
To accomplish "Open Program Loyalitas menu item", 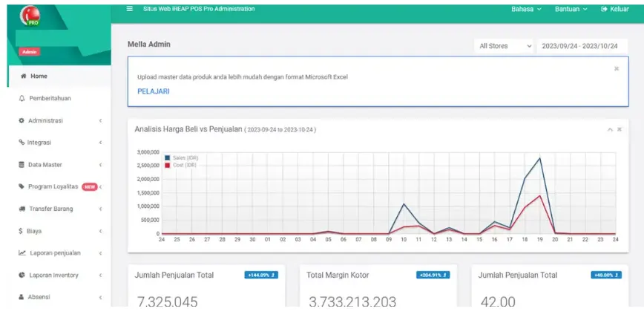I will click(60, 186).
